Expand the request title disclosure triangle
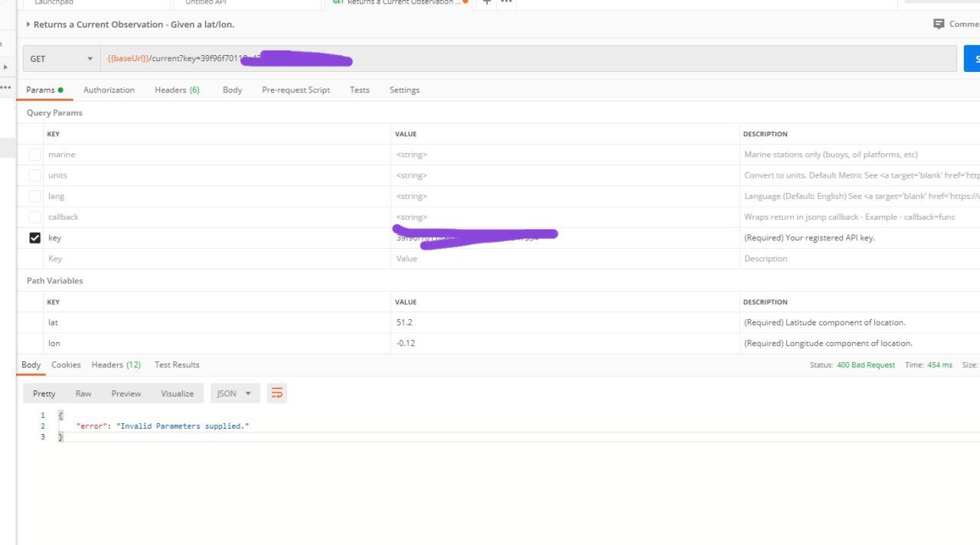 [28, 24]
